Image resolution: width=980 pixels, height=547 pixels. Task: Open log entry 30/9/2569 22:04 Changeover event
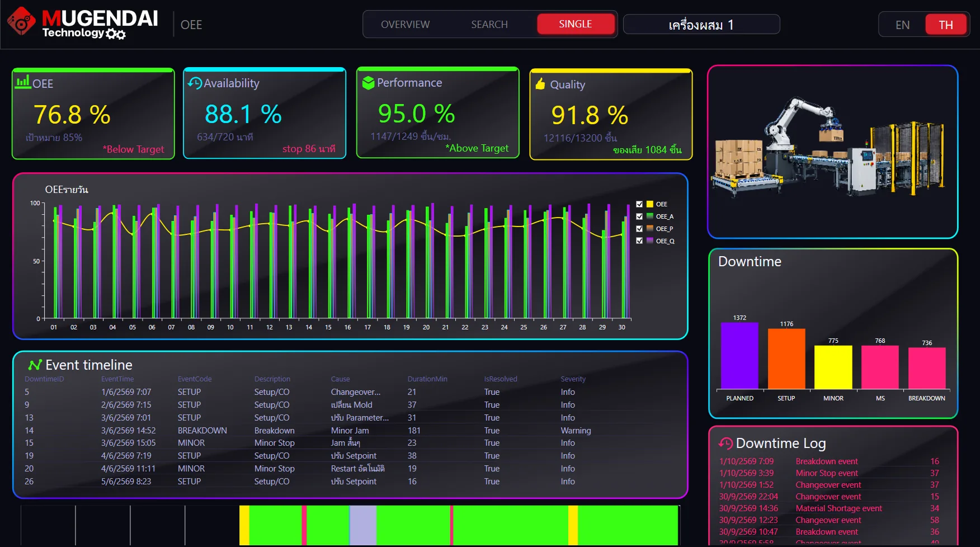click(830, 497)
